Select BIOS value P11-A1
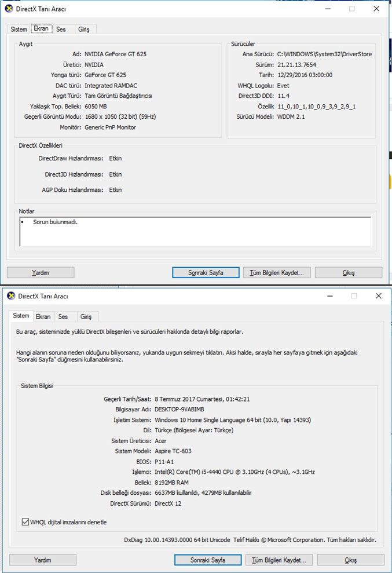392x573 pixels. [164, 462]
